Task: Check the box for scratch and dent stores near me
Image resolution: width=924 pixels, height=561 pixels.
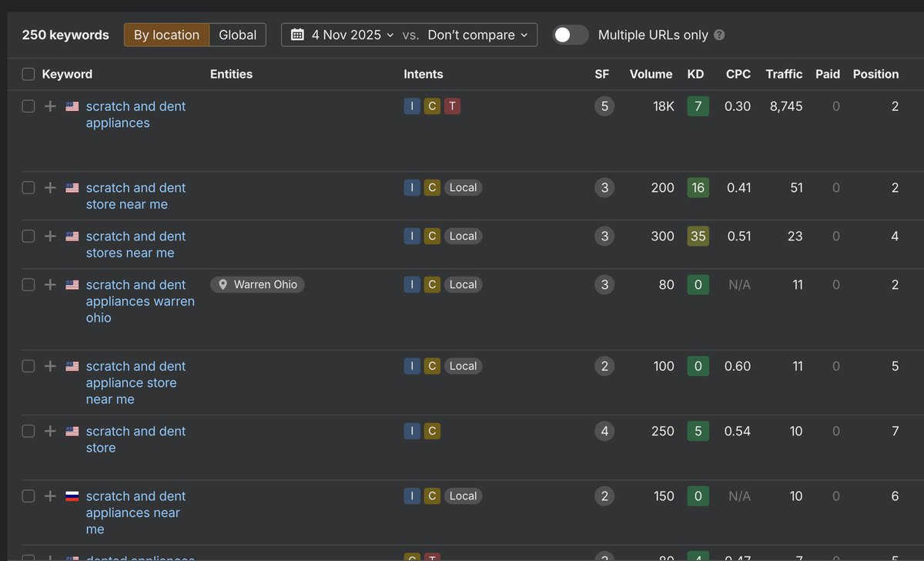Action: pyautogui.click(x=28, y=236)
